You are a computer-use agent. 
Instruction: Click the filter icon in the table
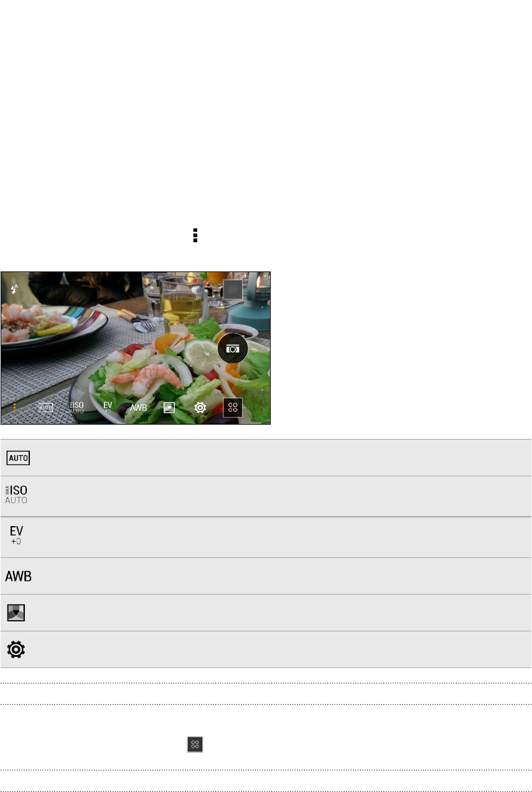(x=15, y=613)
